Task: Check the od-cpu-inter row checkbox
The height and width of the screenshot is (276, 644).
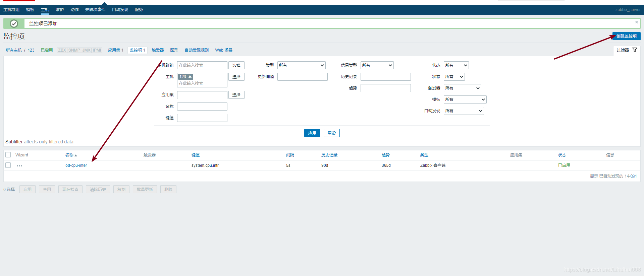Action: point(8,165)
